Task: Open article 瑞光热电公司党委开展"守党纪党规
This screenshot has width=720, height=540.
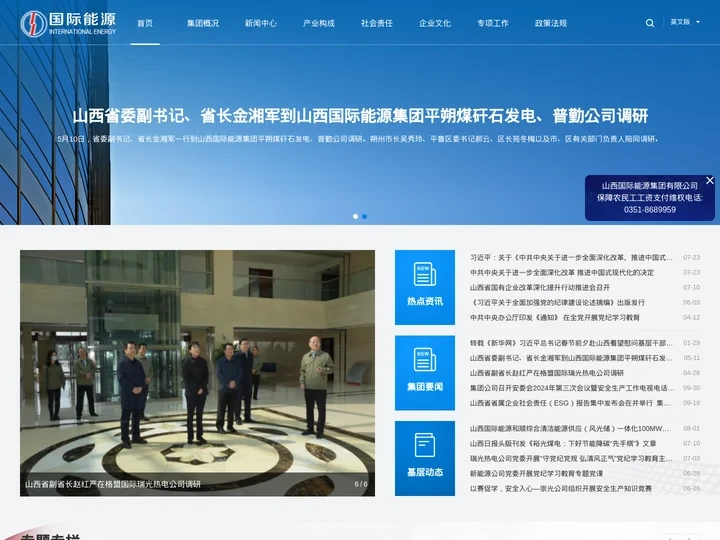Action: pyautogui.click(x=571, y=458)
